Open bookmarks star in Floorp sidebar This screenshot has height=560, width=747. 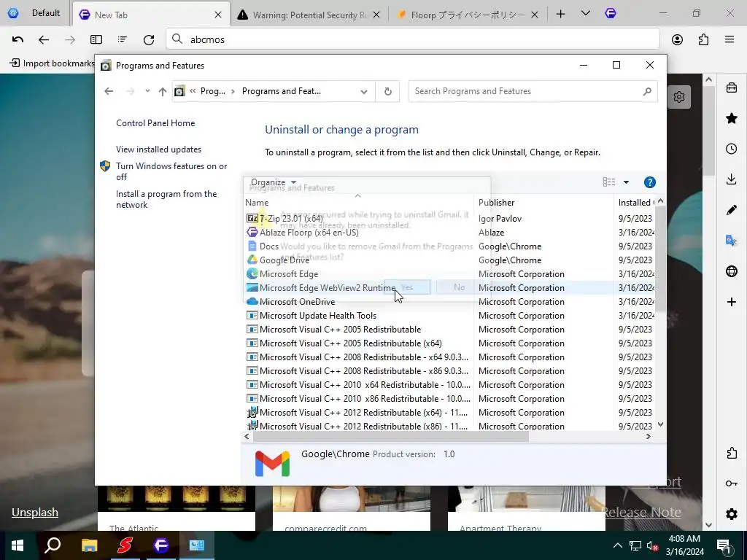click(731, 118)
